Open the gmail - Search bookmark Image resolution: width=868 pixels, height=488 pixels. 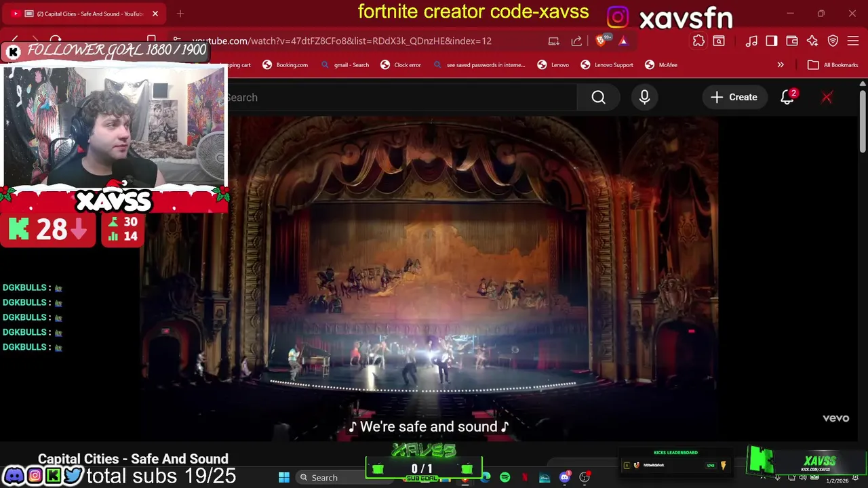[x=344, y=65]
